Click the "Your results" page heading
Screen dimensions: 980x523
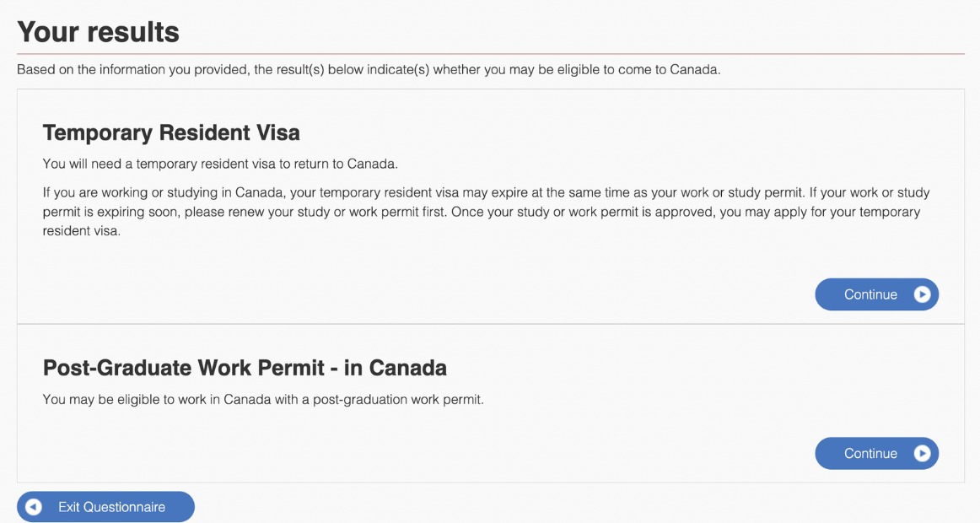[98, 32]
